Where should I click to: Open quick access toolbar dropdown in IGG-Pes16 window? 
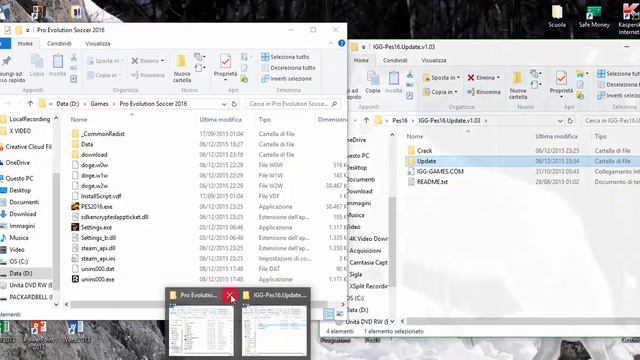pyautogui.click(x=363, y=47)
